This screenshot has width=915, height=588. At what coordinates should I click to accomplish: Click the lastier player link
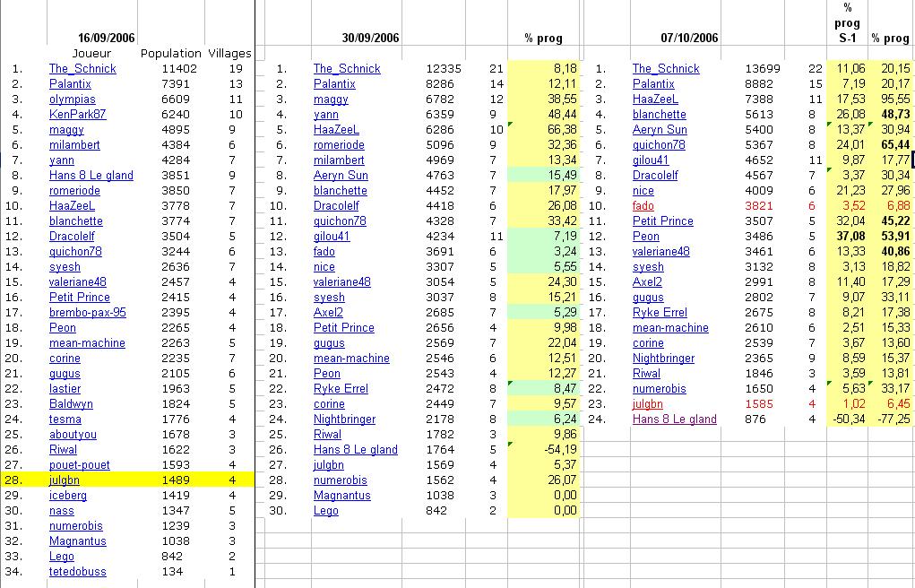(x=65, y=388)
